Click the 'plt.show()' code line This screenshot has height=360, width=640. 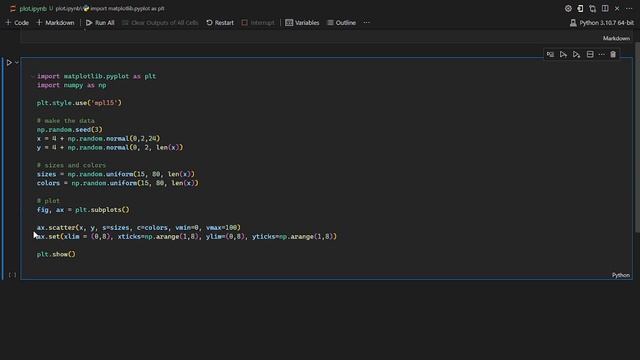point(56,254)
